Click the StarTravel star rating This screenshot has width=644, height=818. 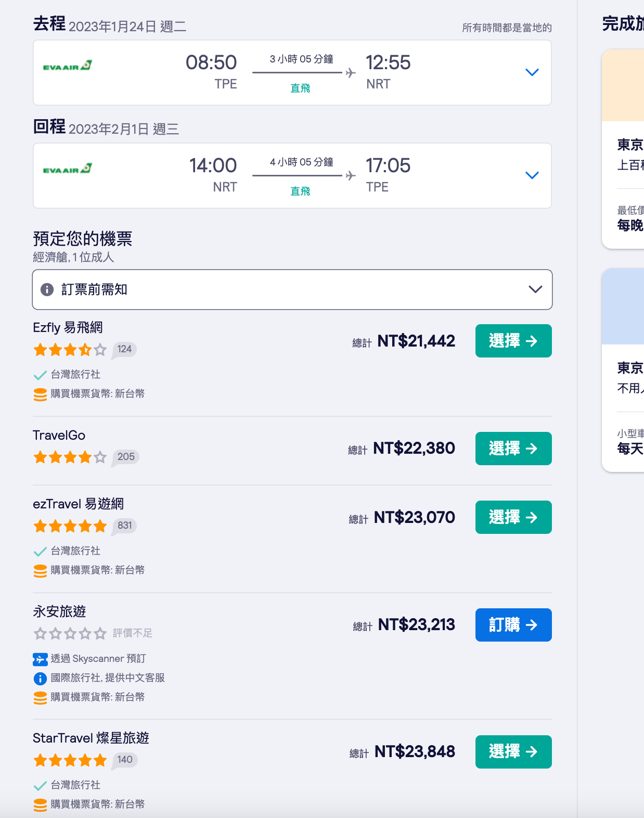point(70,760)
